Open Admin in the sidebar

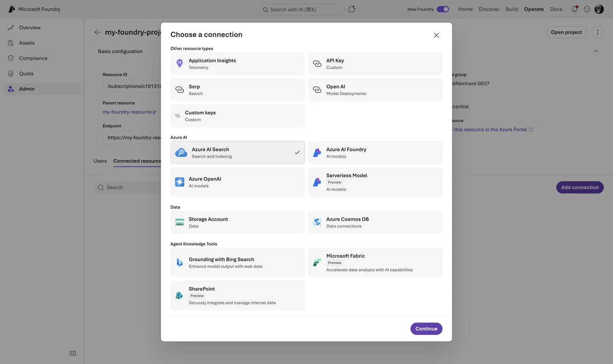pos(27,89)
